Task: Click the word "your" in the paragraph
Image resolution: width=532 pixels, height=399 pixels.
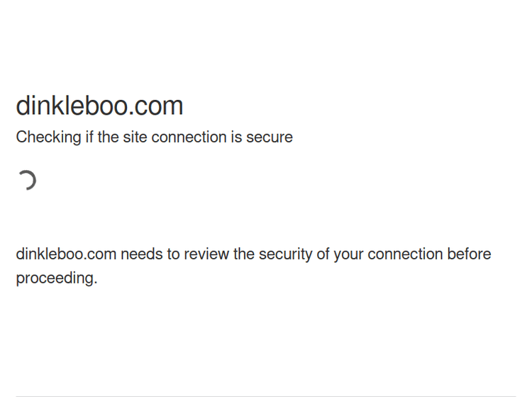Action: pyautogui.click(x=349, y=254)
